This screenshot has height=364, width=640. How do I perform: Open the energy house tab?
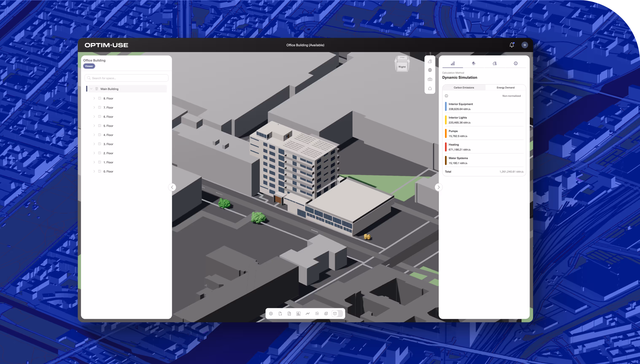pos(495,63)
